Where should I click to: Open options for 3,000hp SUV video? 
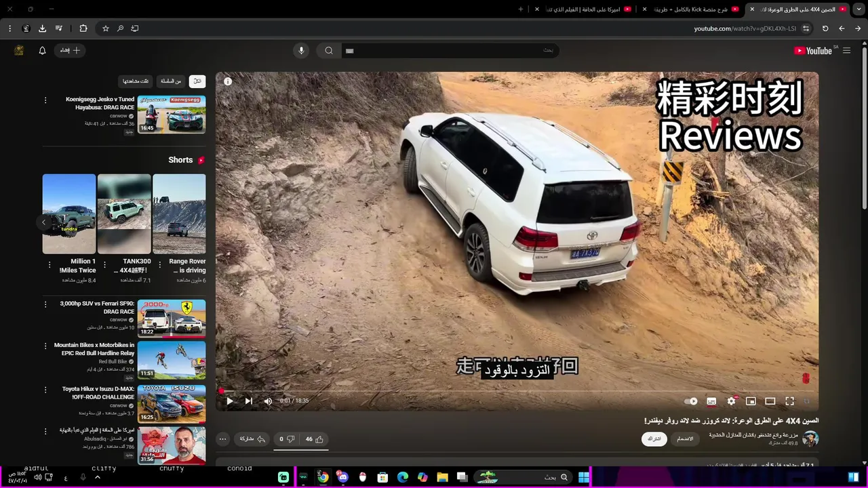pyautogui.click(x=45, y=304)
